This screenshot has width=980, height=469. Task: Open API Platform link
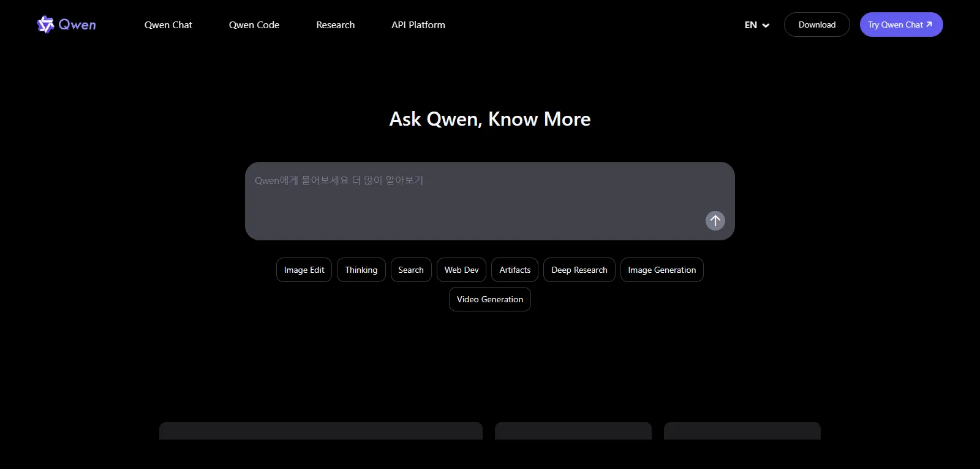(x=418, y=25)
